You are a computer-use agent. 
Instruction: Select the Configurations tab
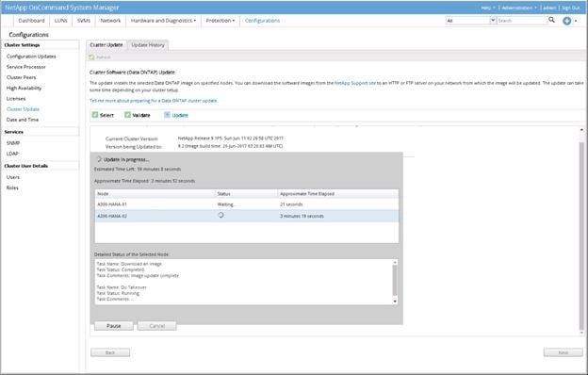point(262,21)
